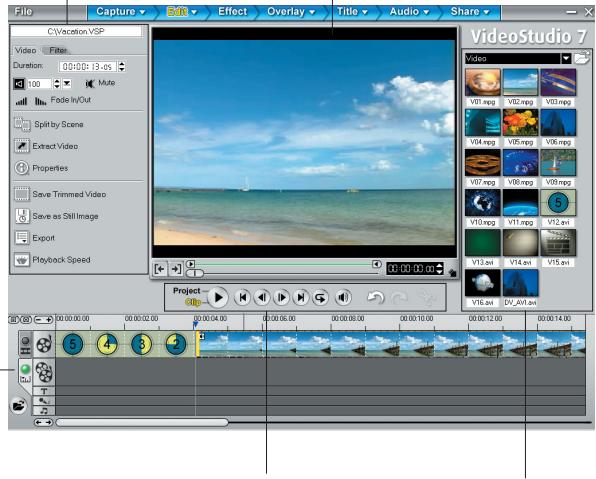Screen dimensions: 596x479
Task: Click Extract Video
Action: coord(46,146)
